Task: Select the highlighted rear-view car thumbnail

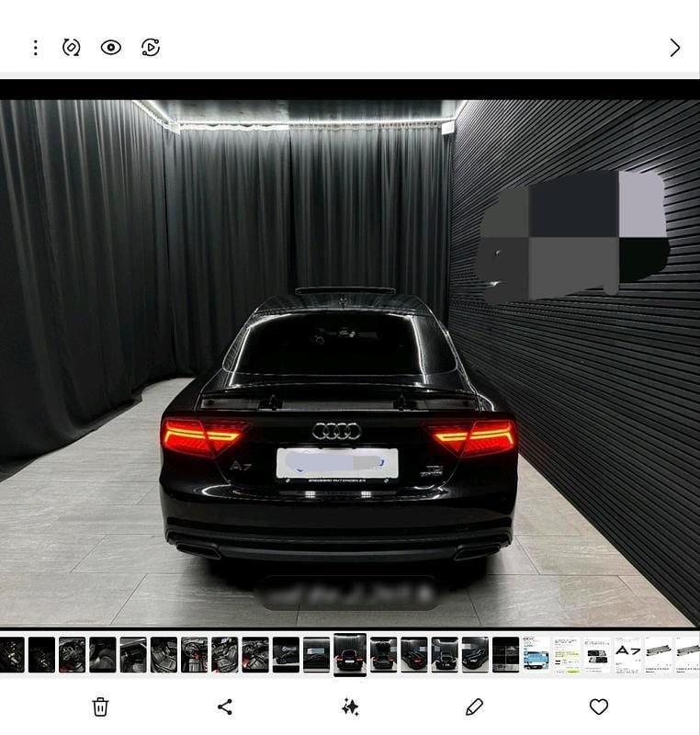Action: pyautogui.click(x=349, y=654)
